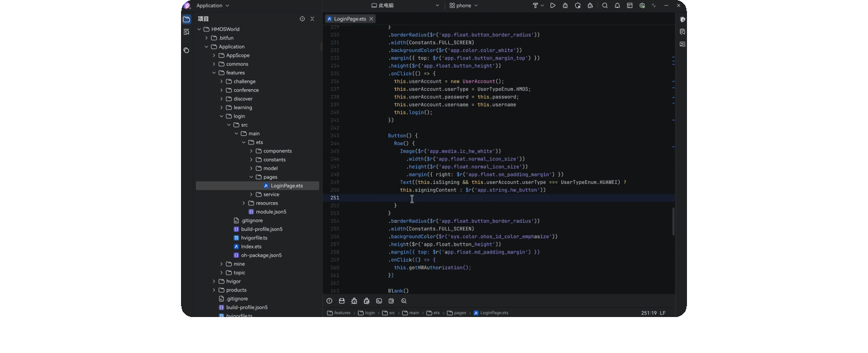Open the phone device selector dropdown

click(x=463, y=5)
